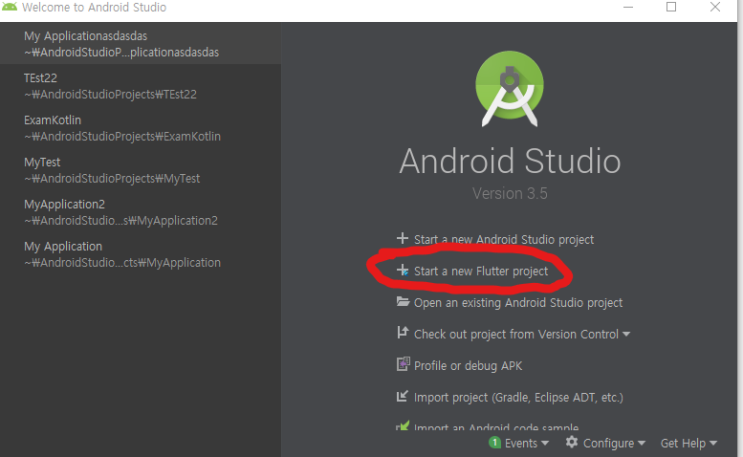Image resolution: width=743 pixels, height=457 pixels.
Task: Click the MyTest project path text
Action: [x=112, y=179]
